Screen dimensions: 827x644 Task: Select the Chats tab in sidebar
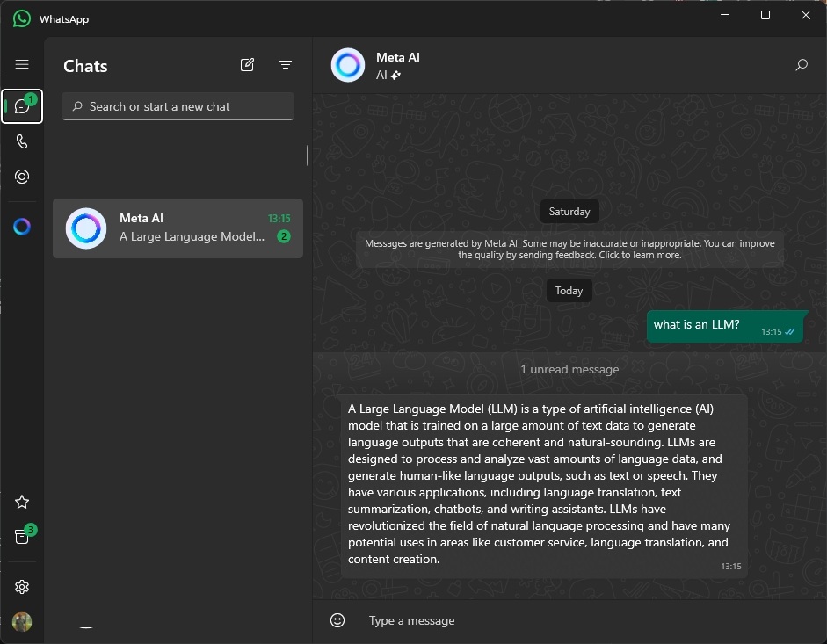click(22, 106)
